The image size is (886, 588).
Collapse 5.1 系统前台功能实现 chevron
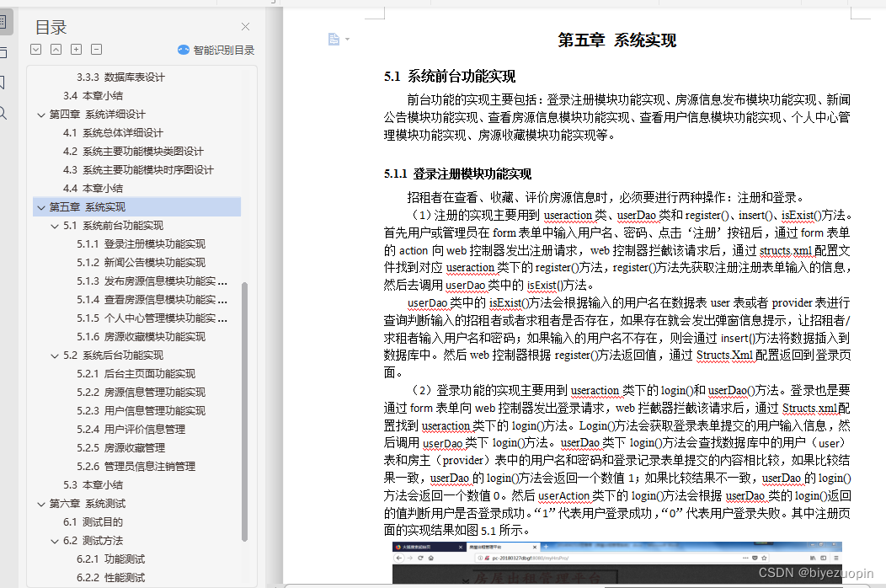tap(55, 226)
